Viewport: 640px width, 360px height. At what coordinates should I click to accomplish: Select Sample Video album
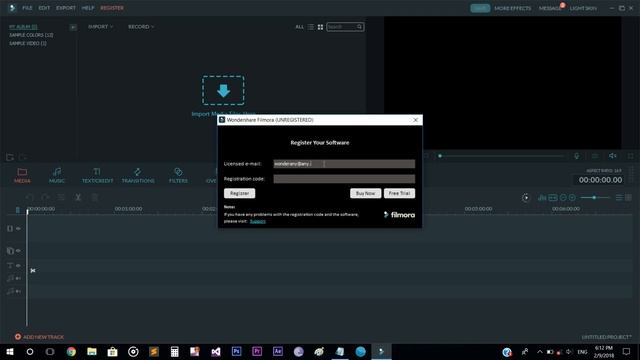pos(28,43)
